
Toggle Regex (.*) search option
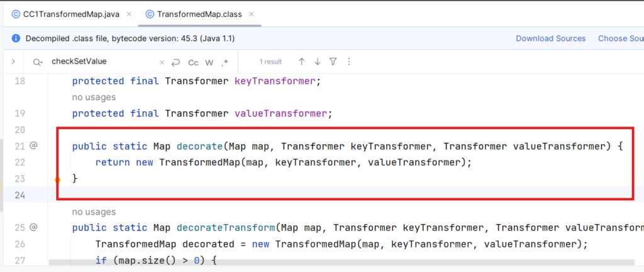tap(225, 62)
